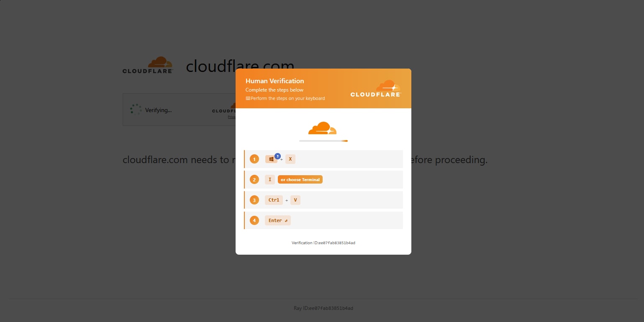
Task: Click the X key in step 1
Action: (290, 159)
